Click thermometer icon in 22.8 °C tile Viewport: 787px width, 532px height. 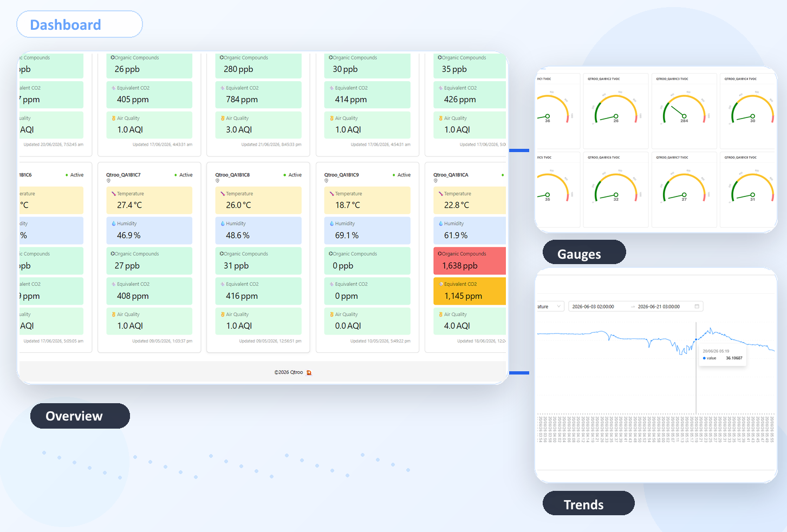point(441,194)
